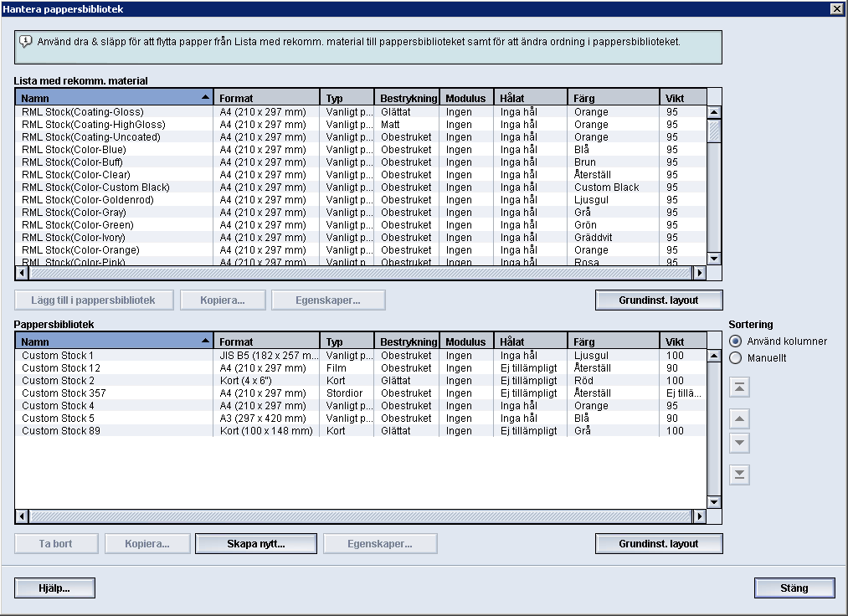
Task: Select 'Custom Stock 12' in Pappersbibliotek
Action: point(361,367)
